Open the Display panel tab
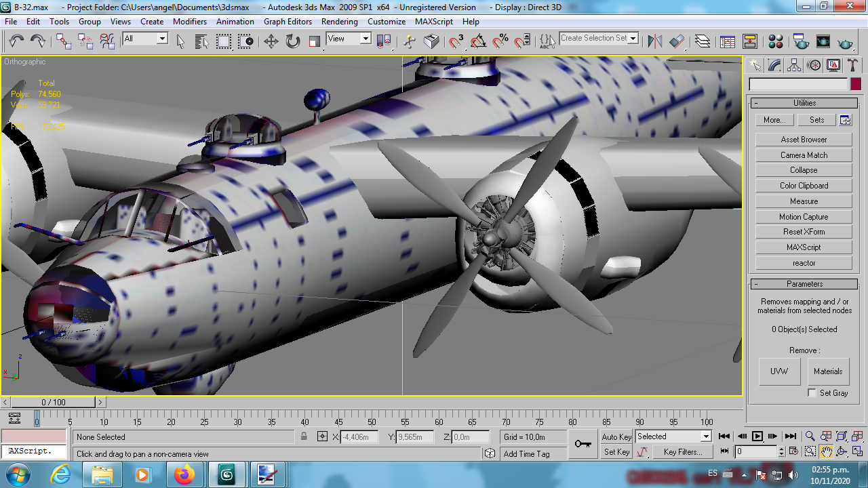This screenshot has height=488, width=868. tap(833, 65)
